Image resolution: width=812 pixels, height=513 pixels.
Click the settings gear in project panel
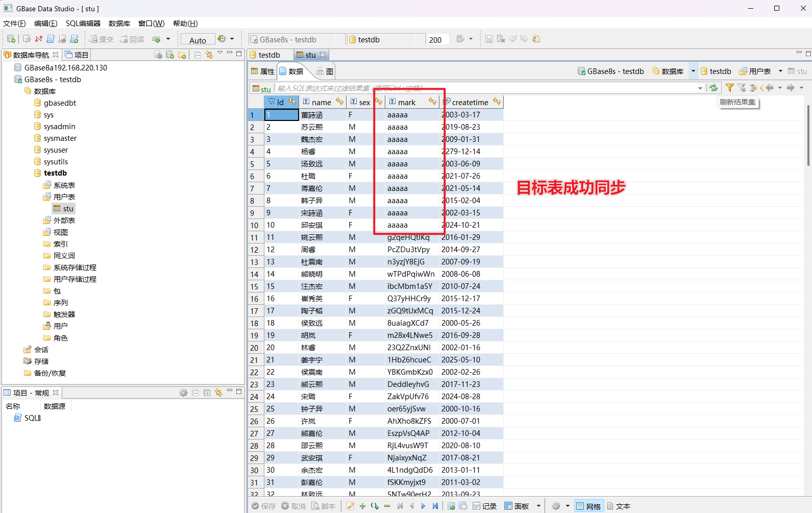pos(183,393)
